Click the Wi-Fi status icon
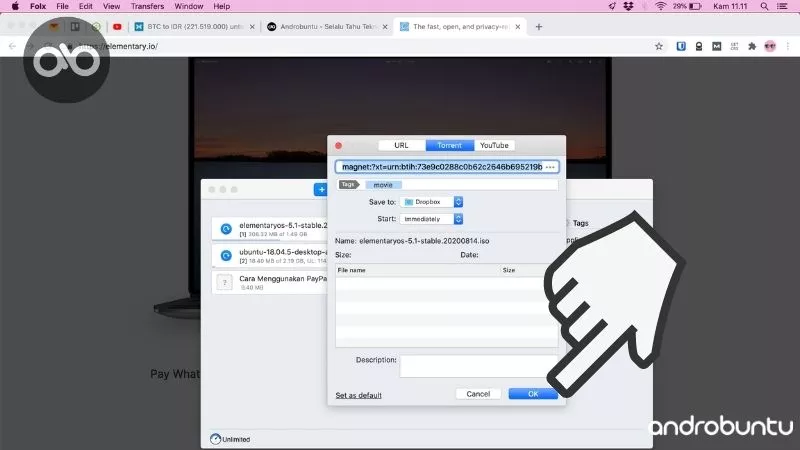Image resolution: width=800 pixels, height=450 pixels. (x=661, y=6)
